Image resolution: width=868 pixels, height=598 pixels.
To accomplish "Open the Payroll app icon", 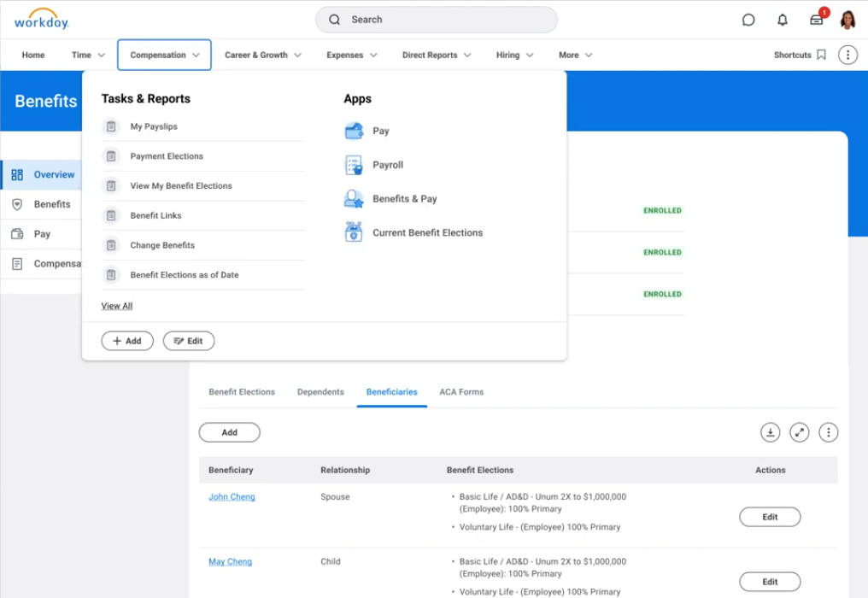I will point(354,165).
